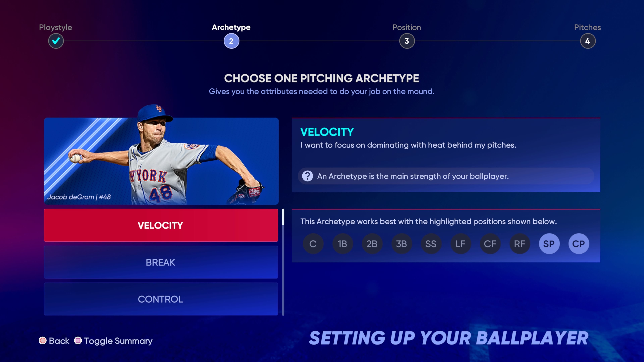Viewport: 644px width, 362px height.
Task: Click the CF position icon
Action: coord(490,244)
